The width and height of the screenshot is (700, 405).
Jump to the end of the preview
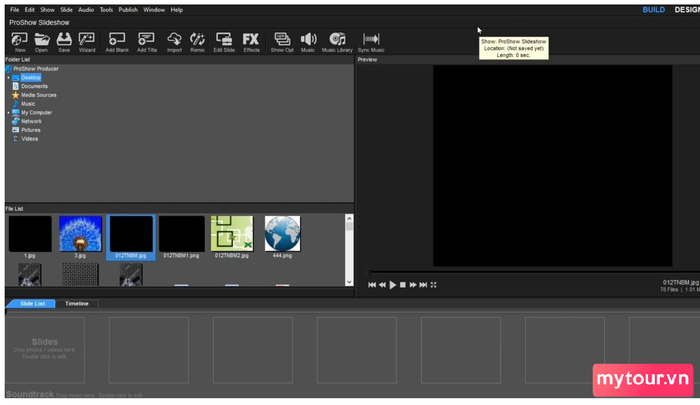(x=423, y=285)
